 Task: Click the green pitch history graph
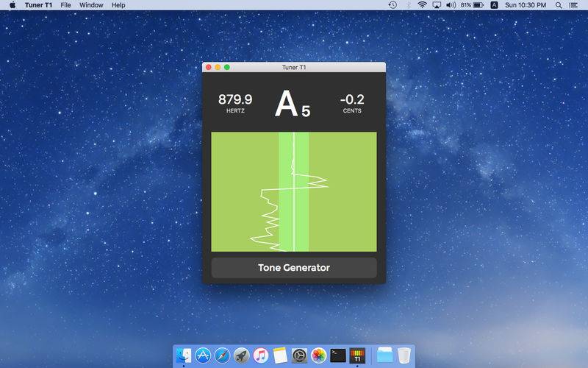coord(294,191)
